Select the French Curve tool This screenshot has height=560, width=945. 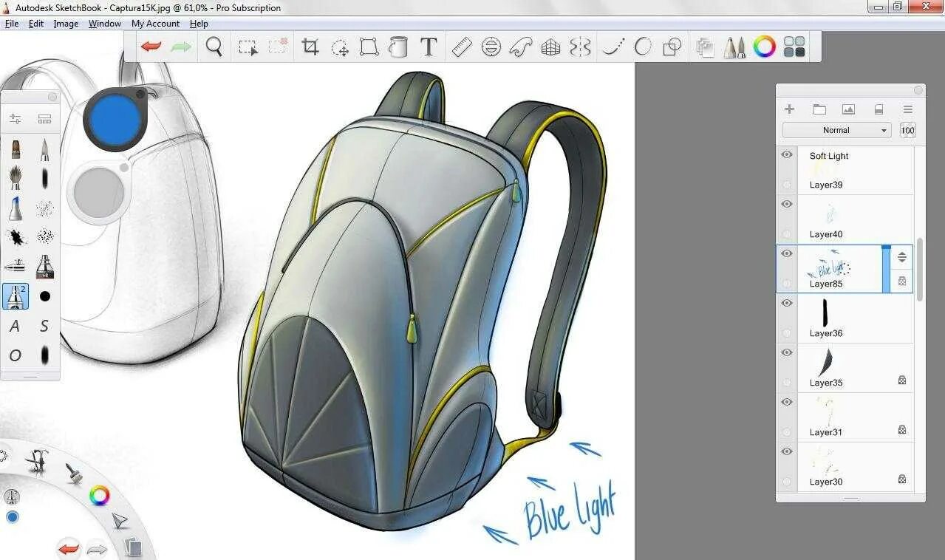[x=521, y=47]
